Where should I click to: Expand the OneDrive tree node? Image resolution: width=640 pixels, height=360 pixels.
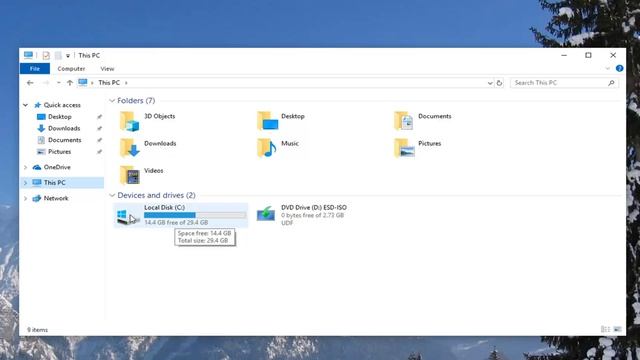click(25, 167)
